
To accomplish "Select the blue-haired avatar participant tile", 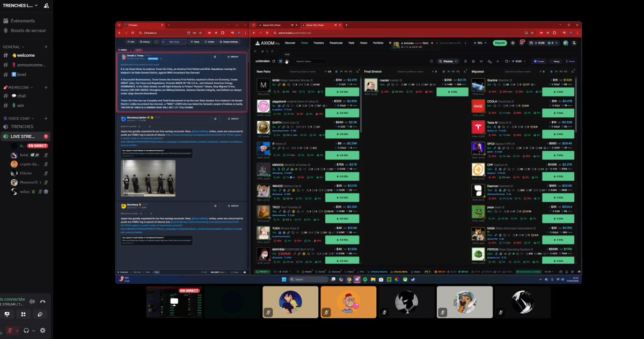I will [x=290, y=302].
